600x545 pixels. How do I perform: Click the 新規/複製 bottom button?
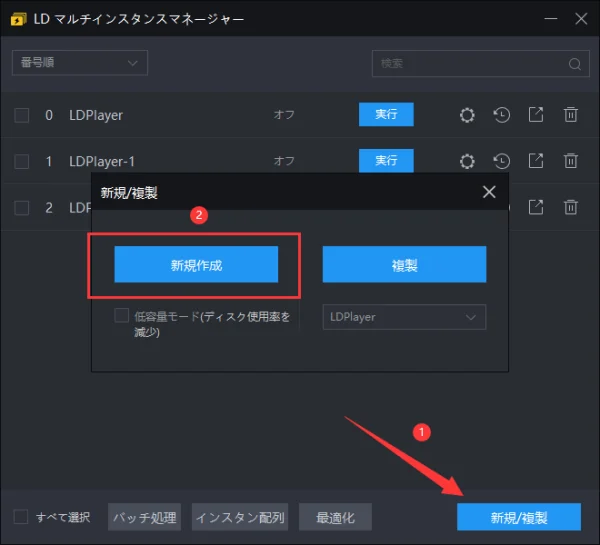coord(519,517)
